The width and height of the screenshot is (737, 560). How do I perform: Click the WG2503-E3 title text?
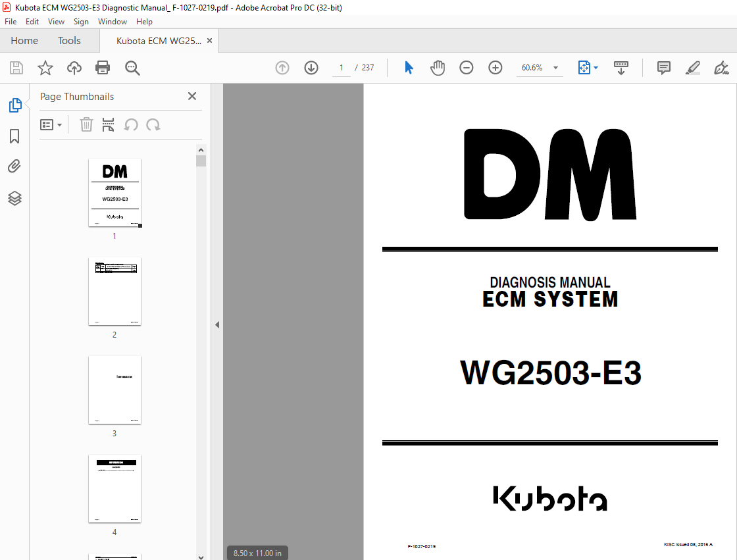(550, 373)
